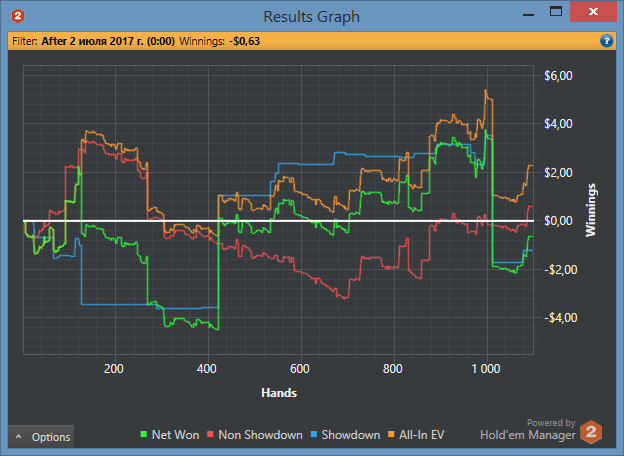Click the '800' x-axis label
This screenshot has width=624, height=456.
click(392, 369)
